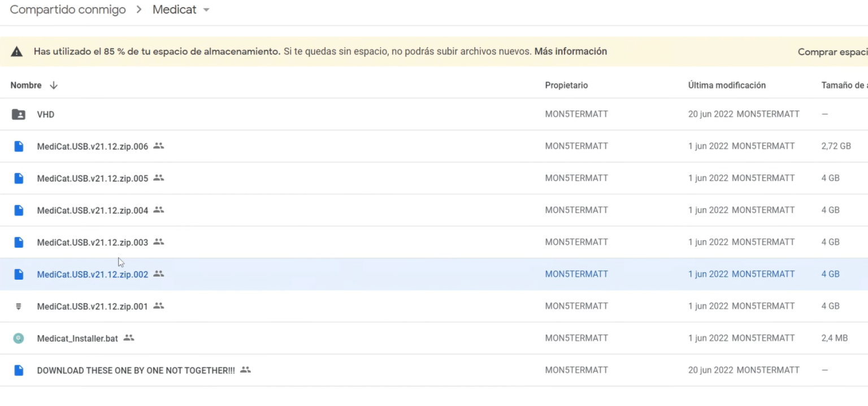Click the file icon for MediCat.USB.v21.12.zip.006
Image resolution: width=868 pixels, height=406 pixels.
(x=19, y=146)
